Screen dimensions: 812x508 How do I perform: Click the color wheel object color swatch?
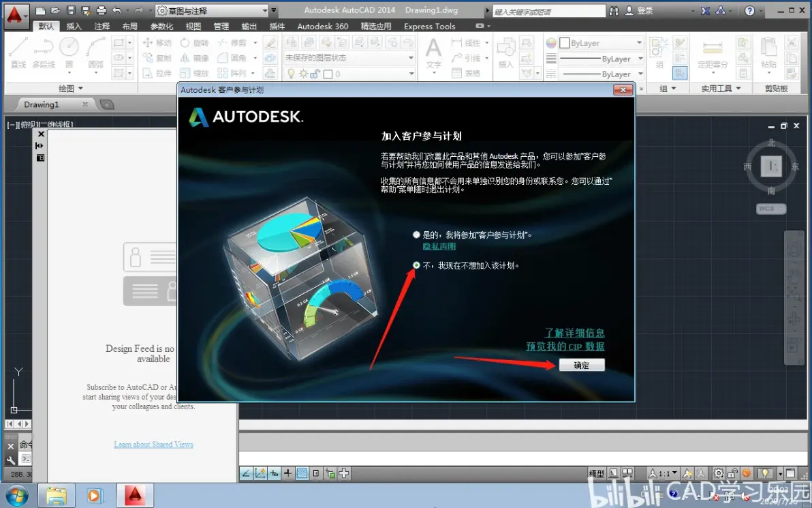tap(551, 43)
